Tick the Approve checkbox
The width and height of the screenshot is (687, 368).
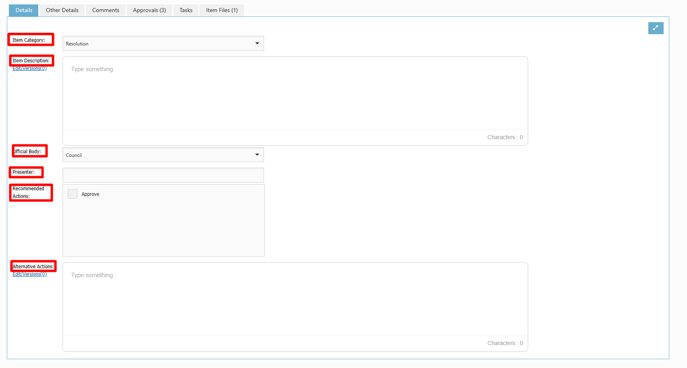(x=73, y=194)
